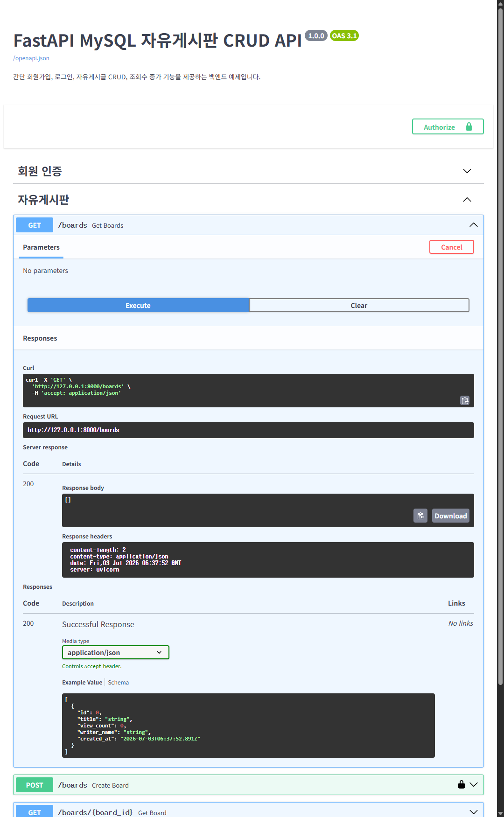This screenshot has height=817, width=504.
Task: Click the GET method badge for /boards
Action: click(35, 225)
